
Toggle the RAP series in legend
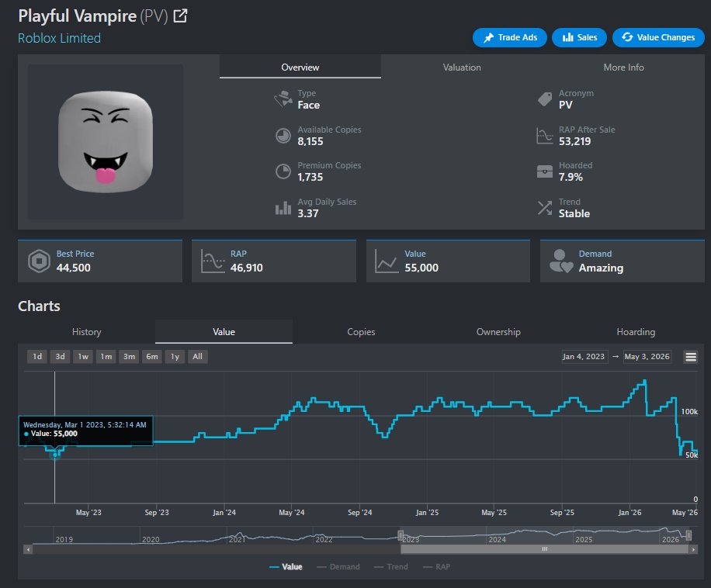pyautogui.click(x=437, y=567)
